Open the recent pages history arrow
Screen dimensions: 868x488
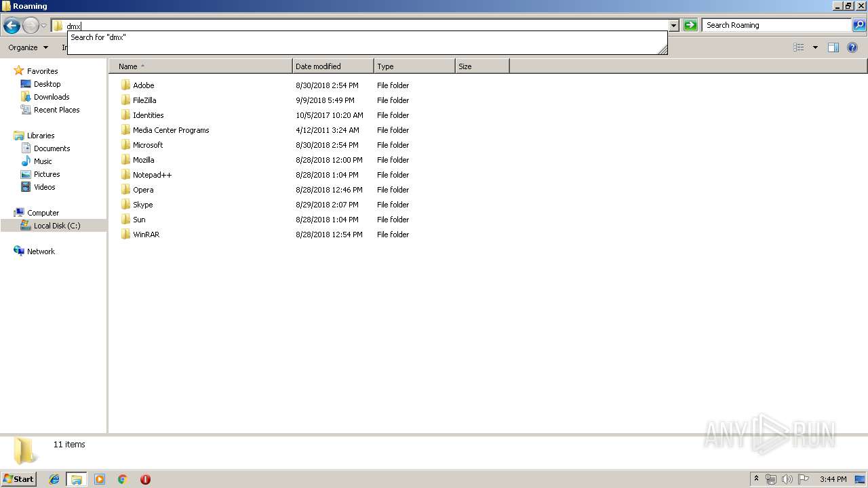click(x=44, y=26)
